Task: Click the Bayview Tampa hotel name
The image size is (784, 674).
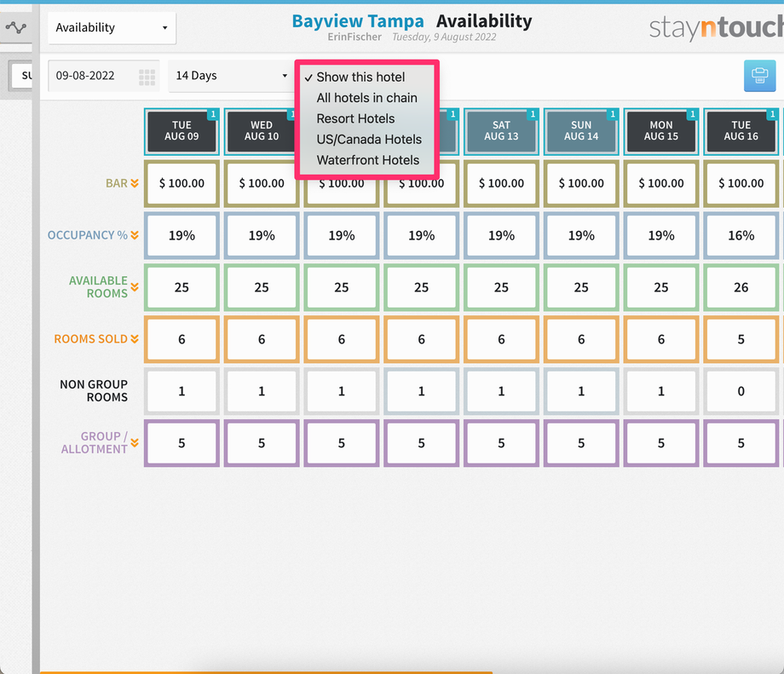Action: coord(358,21)
